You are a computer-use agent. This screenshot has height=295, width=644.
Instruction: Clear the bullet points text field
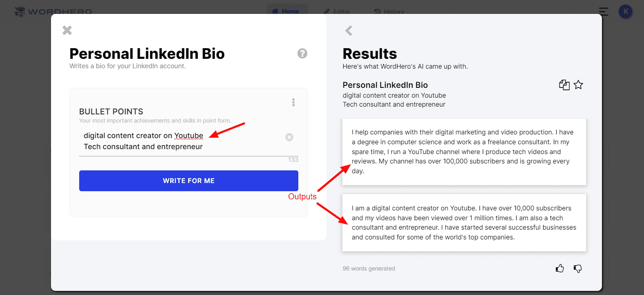click(x=289, y=137)
